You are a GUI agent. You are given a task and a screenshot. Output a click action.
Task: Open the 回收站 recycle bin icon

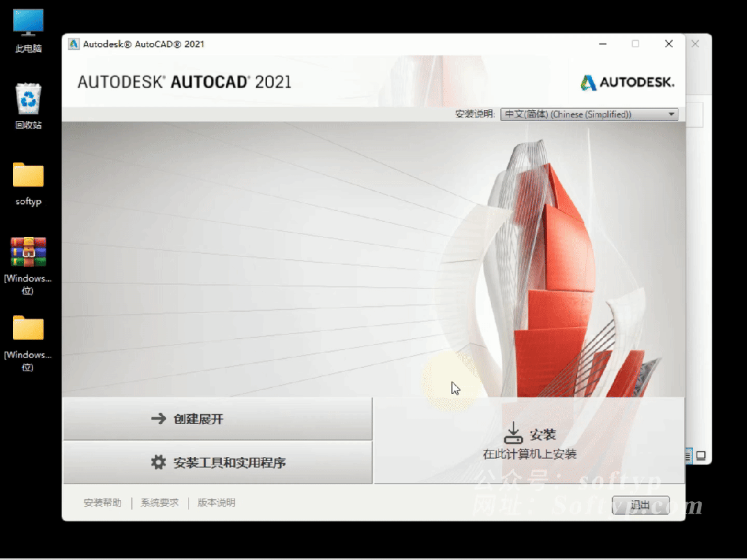pos(28,106)
